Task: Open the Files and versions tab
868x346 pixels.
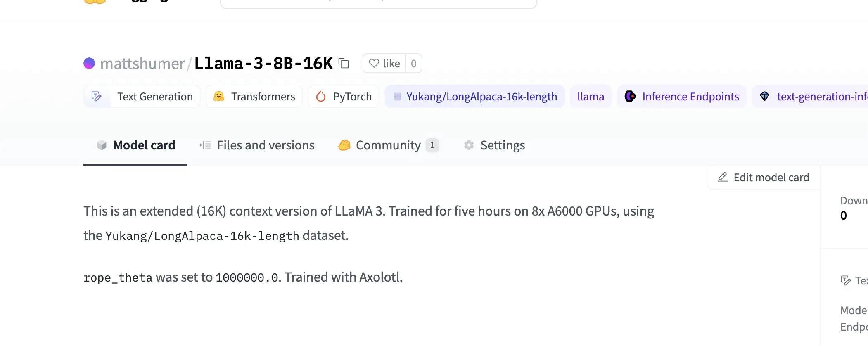Action: coord(257,145)
